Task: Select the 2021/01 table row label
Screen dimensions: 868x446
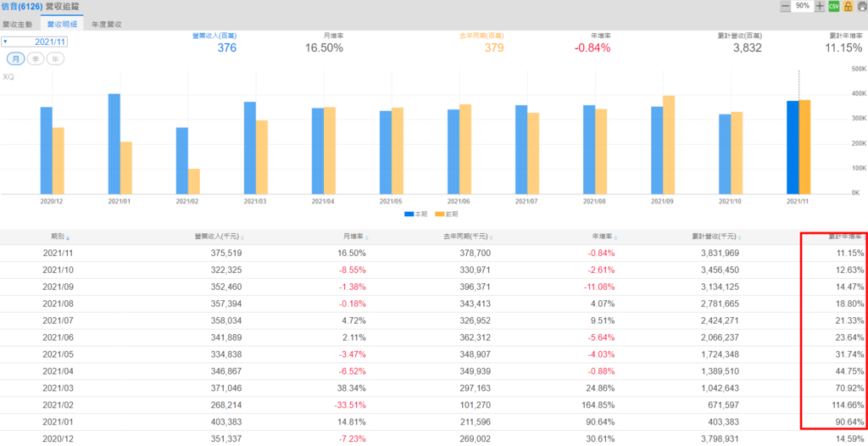Action: tap(58, 421)
